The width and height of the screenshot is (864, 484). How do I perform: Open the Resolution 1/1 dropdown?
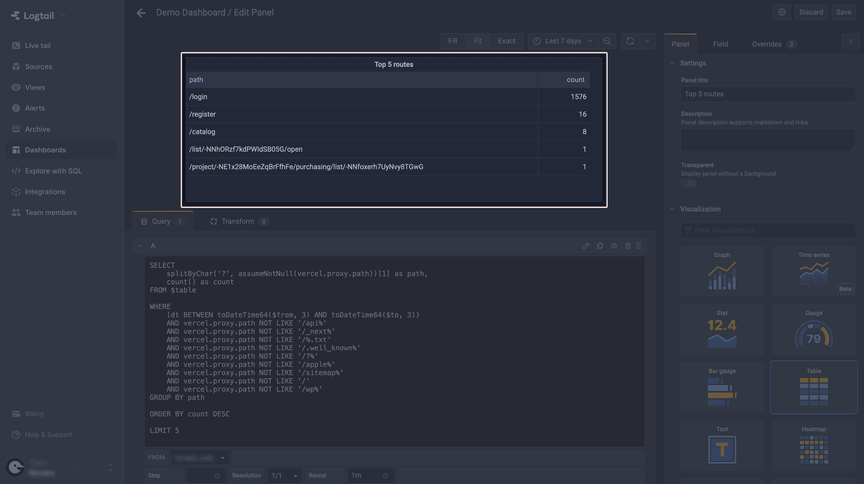point(284,475)
